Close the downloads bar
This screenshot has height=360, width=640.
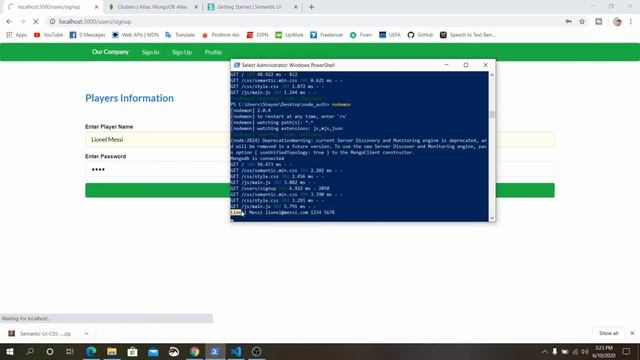(x=632, y=333)
